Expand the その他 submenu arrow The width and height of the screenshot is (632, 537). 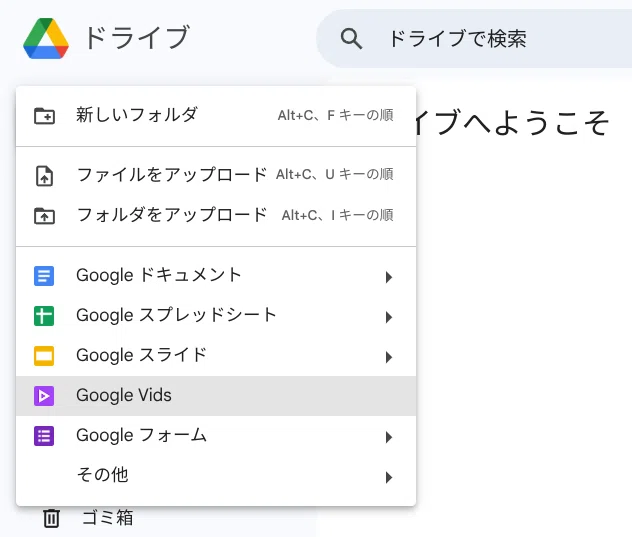pyautogui.click(x=389, y=477)
